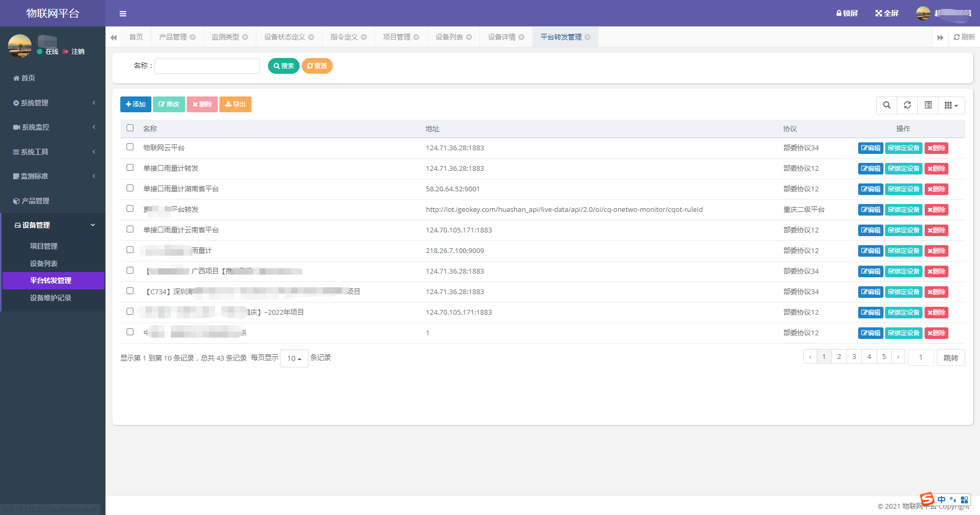Check the box for 物联网云平台 row

(130, 147)
